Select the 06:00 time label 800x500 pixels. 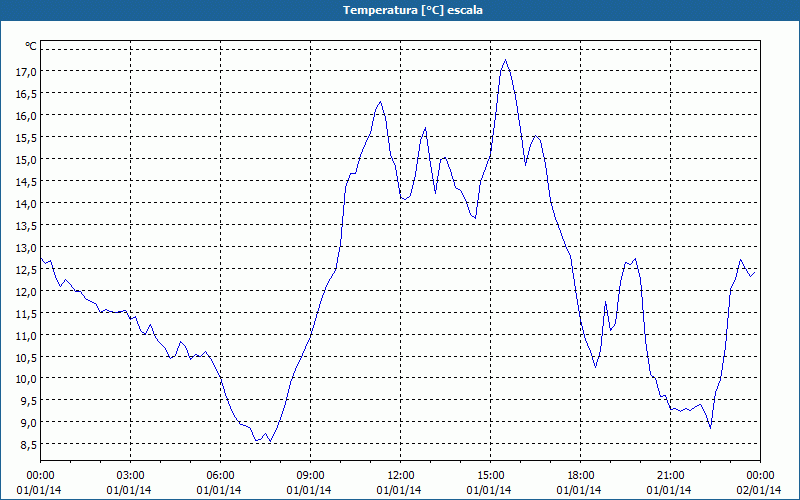click(220, 476)
